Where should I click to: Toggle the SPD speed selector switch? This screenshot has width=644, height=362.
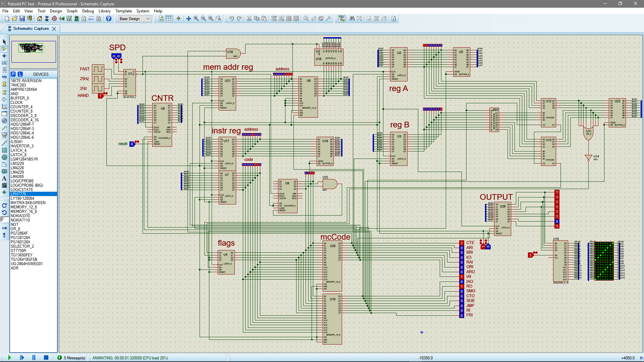[116, 56]
